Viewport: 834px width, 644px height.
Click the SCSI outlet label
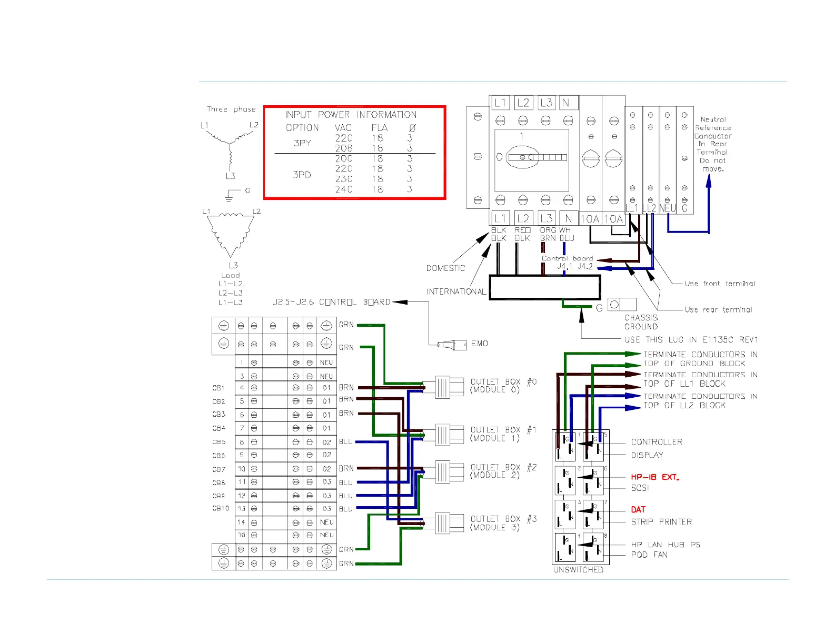(x=640, y=488)
